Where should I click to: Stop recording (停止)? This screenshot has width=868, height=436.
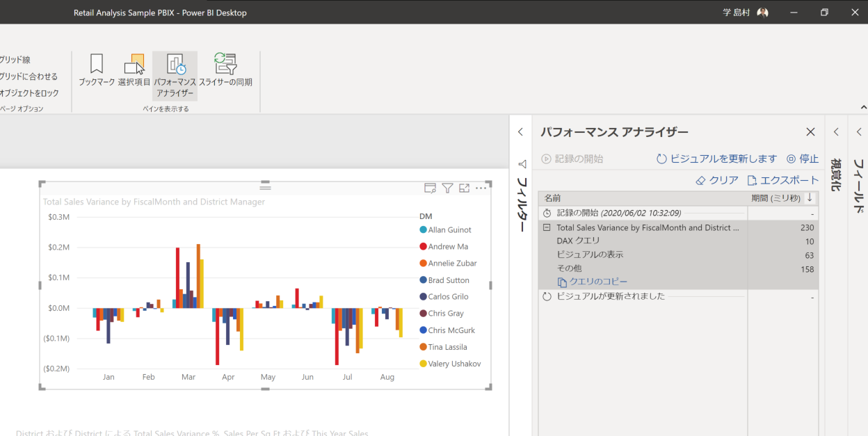(x=802, y=159)
